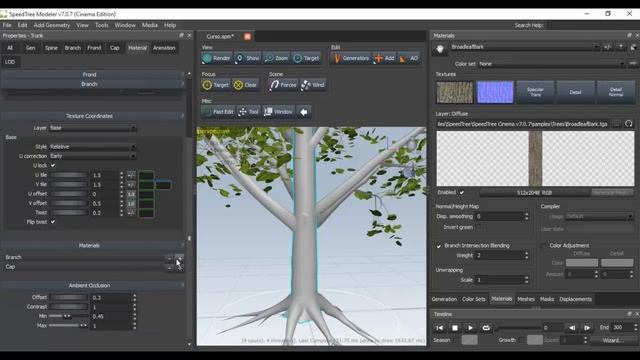Enable Fast Edit mode

(218, 112)
